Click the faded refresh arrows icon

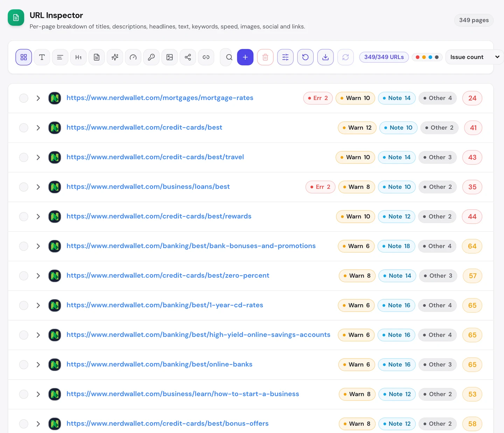[346, 57]
